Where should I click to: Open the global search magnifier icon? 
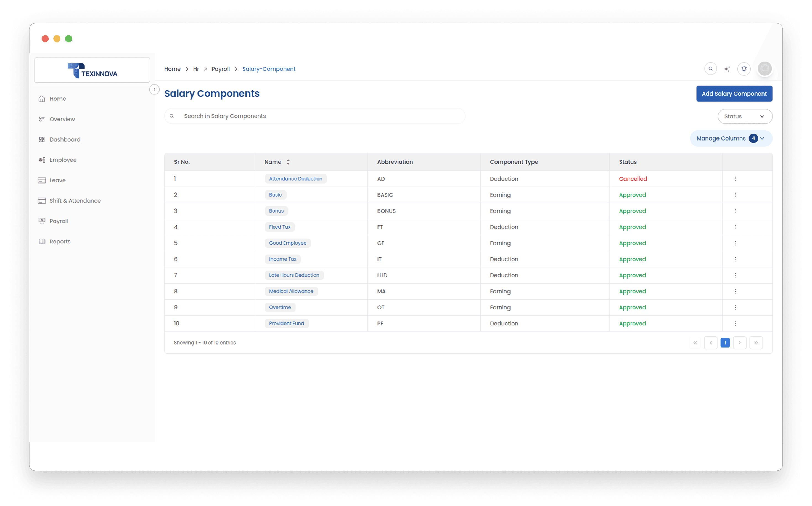point(711,69)
